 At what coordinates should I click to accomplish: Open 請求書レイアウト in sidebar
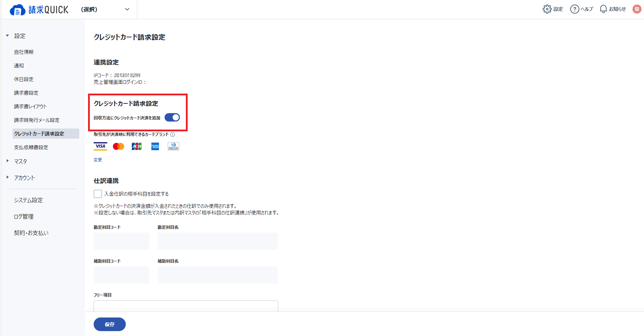(x=30, y=107)
